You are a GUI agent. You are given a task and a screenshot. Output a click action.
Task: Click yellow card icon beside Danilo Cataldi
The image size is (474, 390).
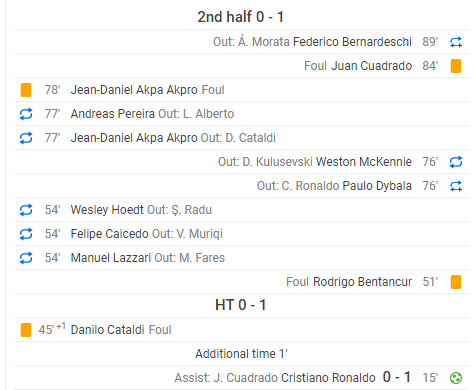point(26,330)
